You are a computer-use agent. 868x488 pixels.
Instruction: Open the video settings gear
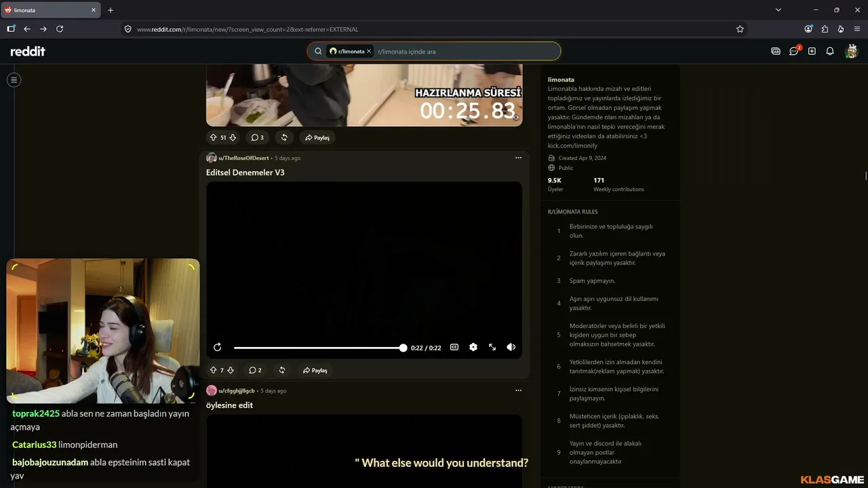tap(473, 347)
